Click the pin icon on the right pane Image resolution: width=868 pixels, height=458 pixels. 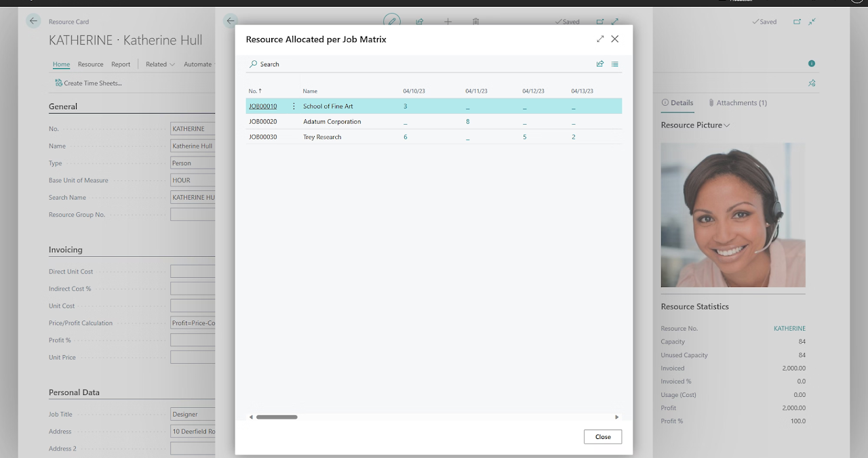click(x=812, y=83)
